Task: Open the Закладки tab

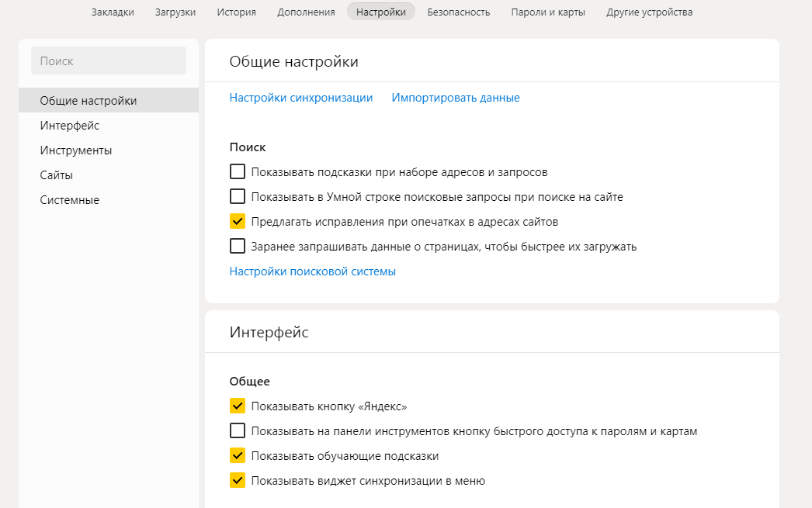Action: pos(113,12)
